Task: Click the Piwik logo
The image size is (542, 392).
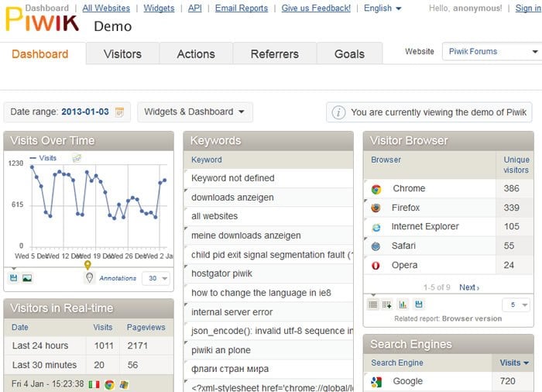Action: click(42, 19)
